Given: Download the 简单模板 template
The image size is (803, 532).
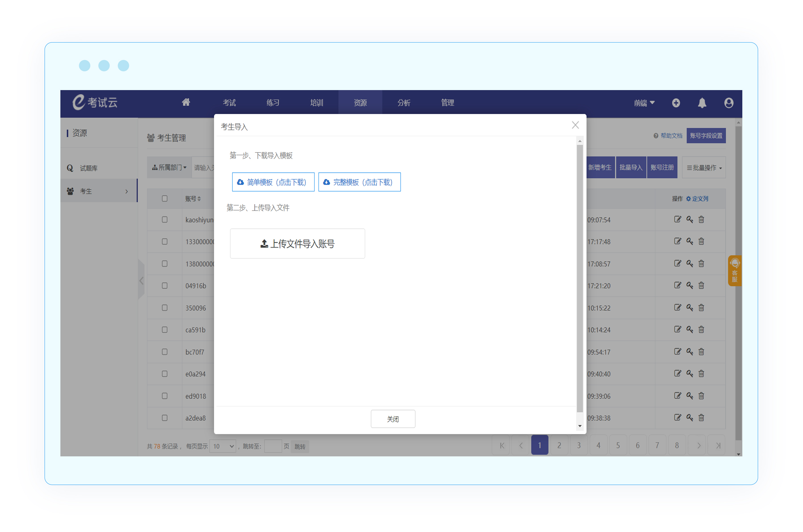Looking at the screenshot, I should click(x=273, y=182).
